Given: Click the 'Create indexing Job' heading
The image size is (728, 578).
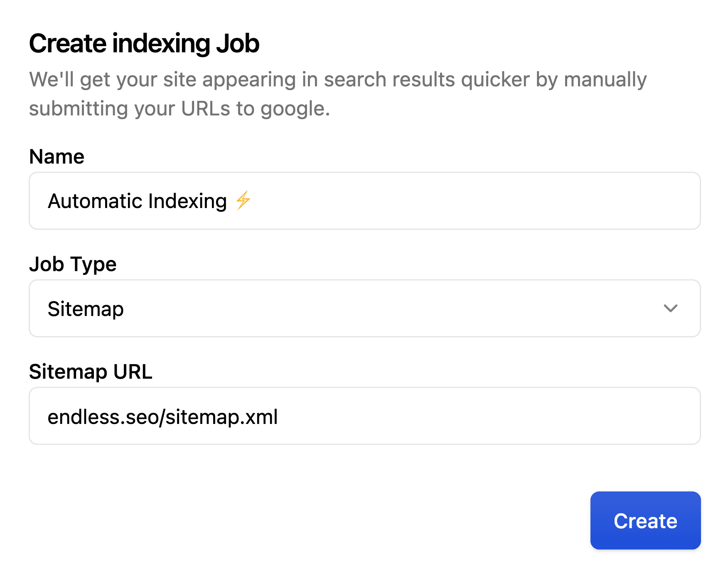Looking at the screenshot, I should click(x=144, y=43).
